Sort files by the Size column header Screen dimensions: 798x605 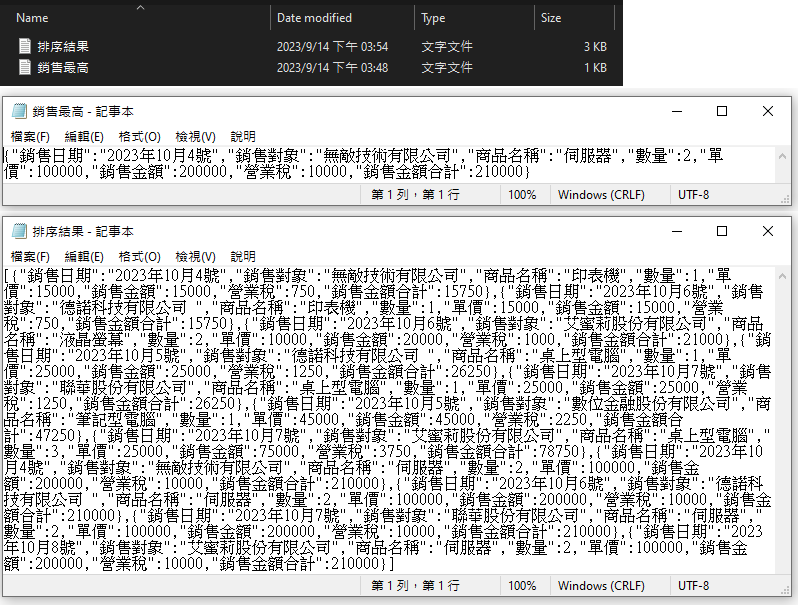click(x=551, y=18)
